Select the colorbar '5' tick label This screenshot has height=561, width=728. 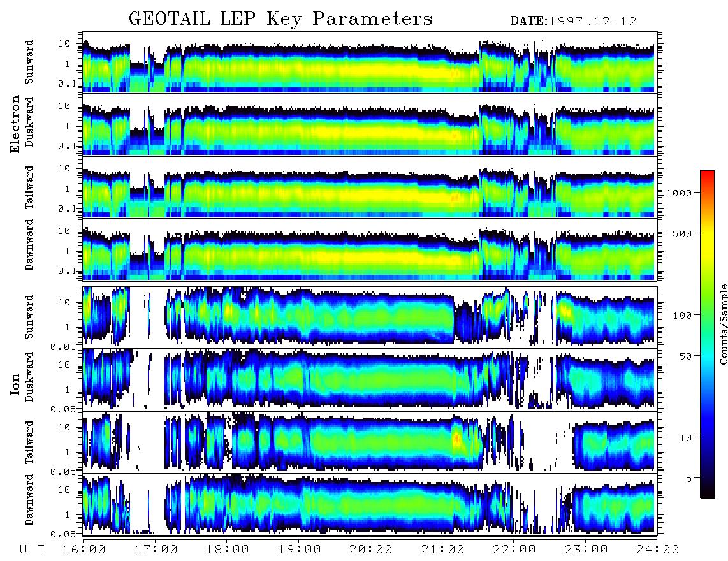click(x=688, y=478)
